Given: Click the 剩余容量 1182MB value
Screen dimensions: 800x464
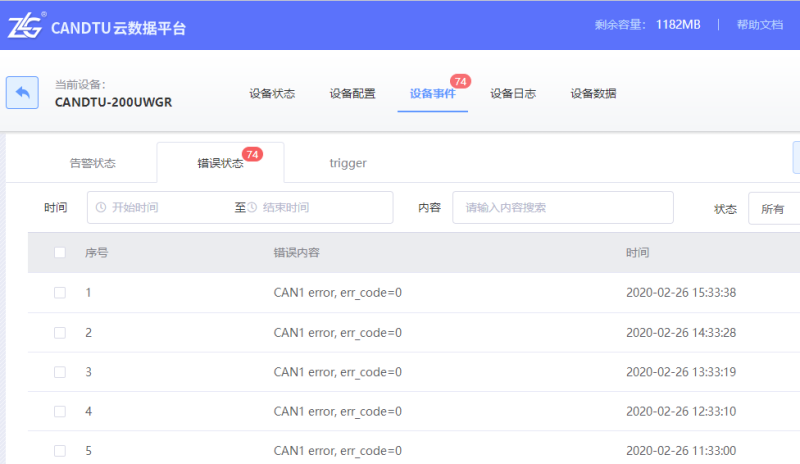Looking at the screenshot, I should 678,25.
